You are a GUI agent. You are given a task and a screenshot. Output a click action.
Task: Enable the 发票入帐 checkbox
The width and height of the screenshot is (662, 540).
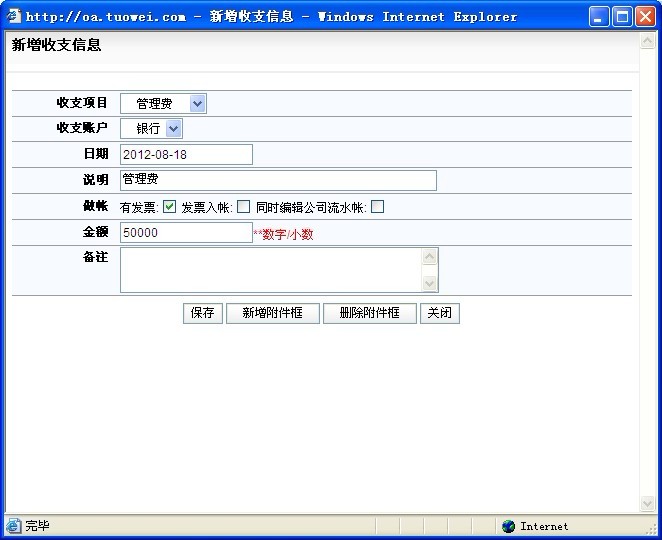(243, 207)
